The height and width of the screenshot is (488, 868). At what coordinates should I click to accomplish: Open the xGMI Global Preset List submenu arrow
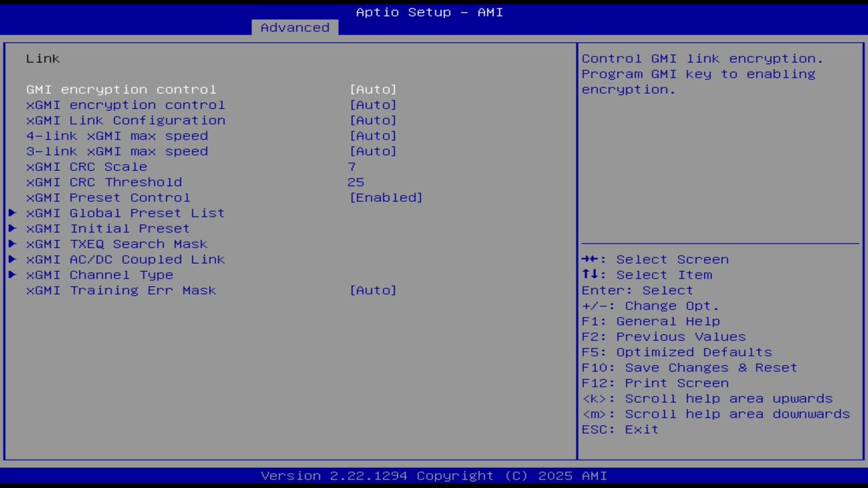(x=12, y=213)
